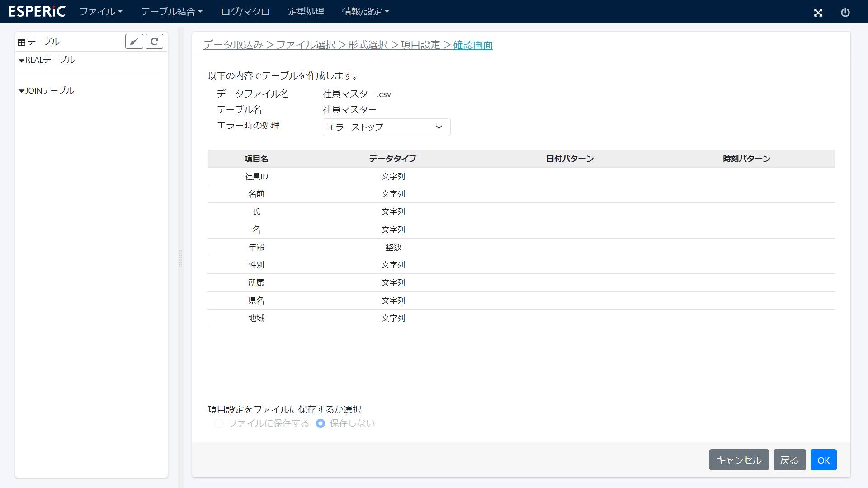Open the 定型処理 menu item
The height and width of the screenshot is (488, 868).
pyautogui.click(x=306, y=11)
